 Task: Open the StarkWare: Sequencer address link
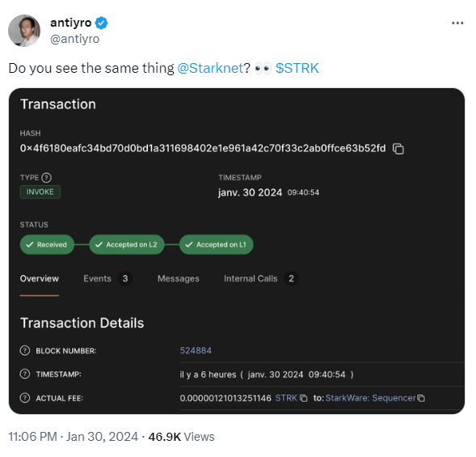point(370,398)
